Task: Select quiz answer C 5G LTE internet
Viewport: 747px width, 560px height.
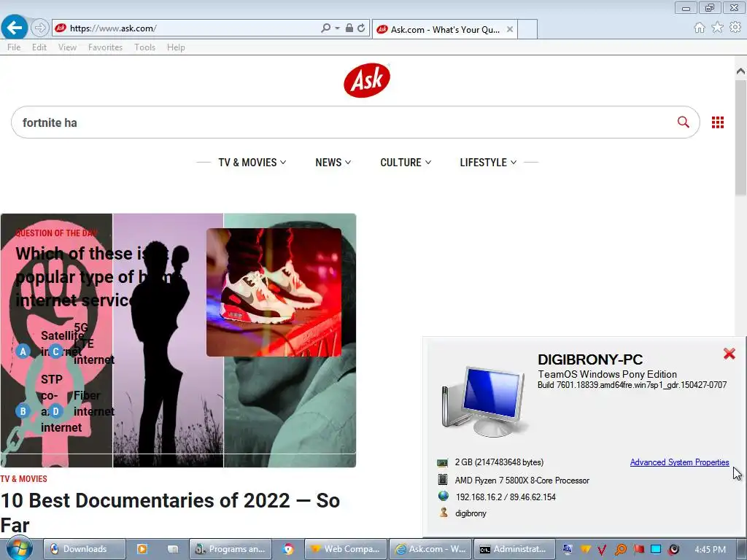Action: (x=55, y=351)
